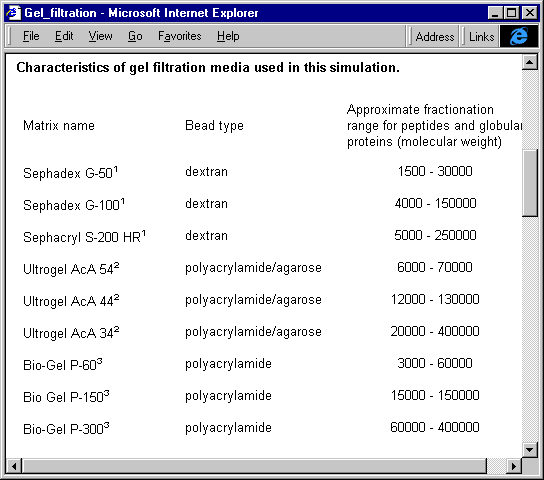Click the 'Ultrogel AcA 34' matrix name

(x=71, y=333)
